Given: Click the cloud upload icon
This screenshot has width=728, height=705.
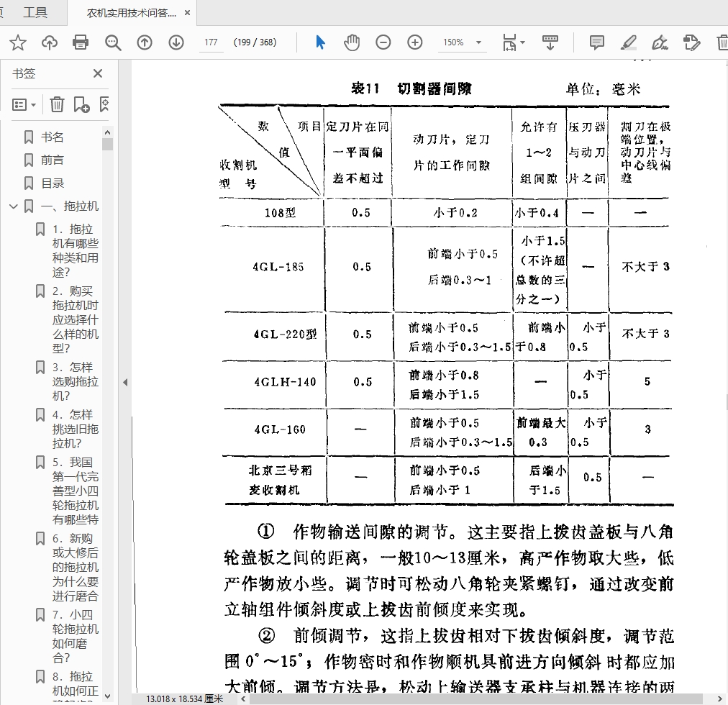Looking at the screenshot, I should coord(50,42).
